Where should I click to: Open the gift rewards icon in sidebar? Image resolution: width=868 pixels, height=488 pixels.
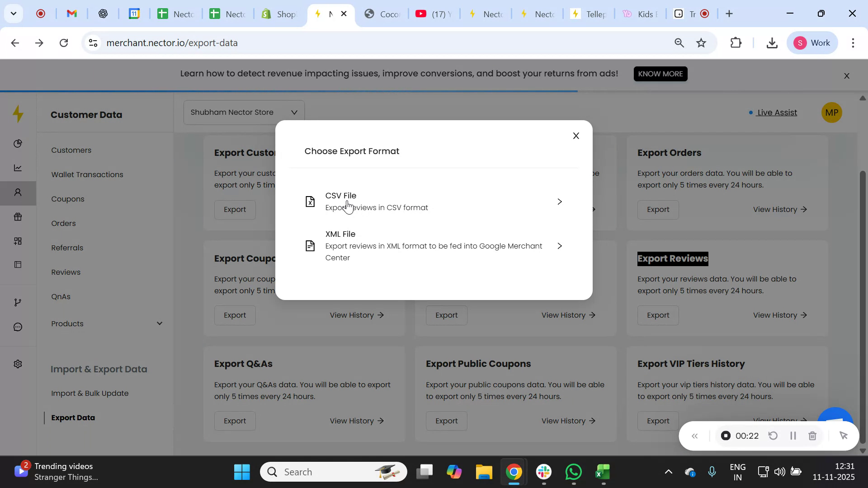coord(18,217)
